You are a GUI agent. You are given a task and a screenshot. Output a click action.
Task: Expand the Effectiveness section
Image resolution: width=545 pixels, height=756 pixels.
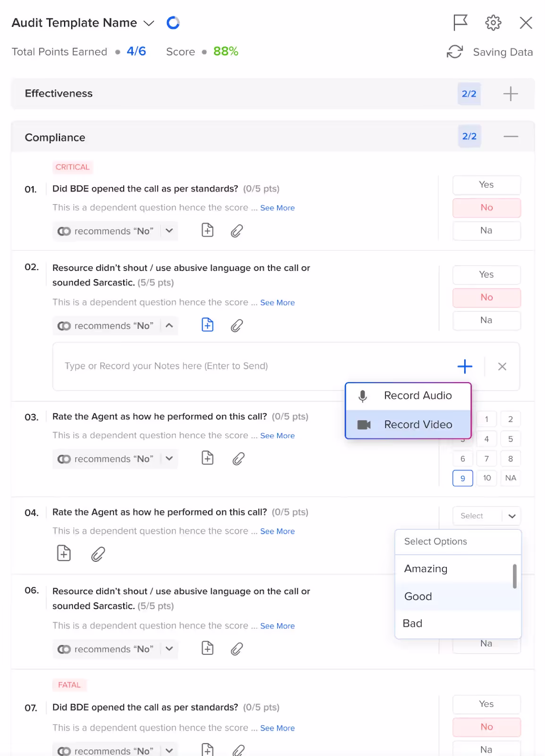click(x=511, y=94)
